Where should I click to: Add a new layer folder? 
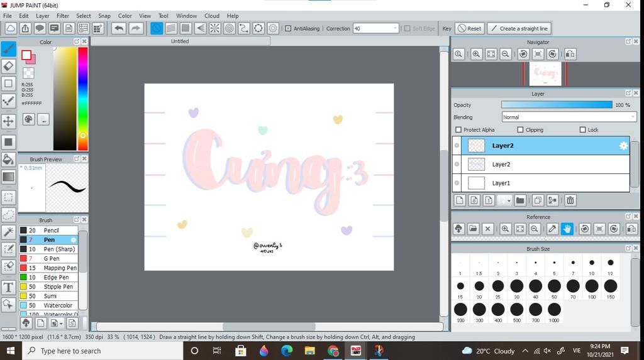tap(520, 200)
